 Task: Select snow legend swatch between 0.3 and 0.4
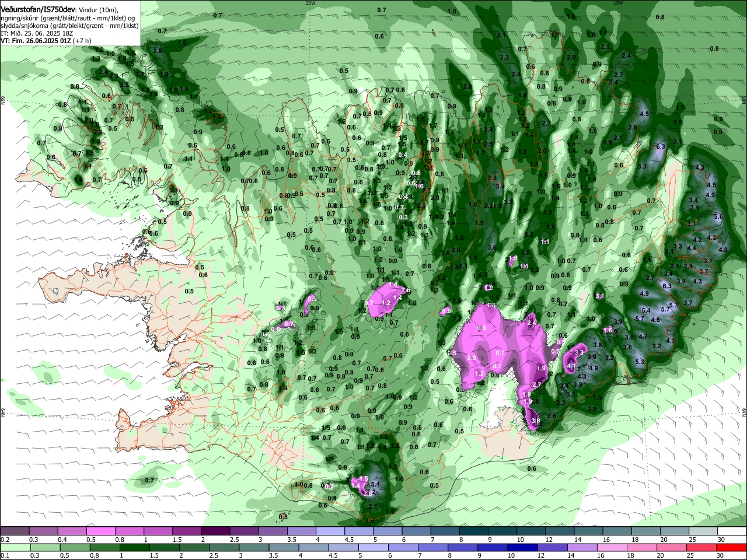(x=43, y=531)
